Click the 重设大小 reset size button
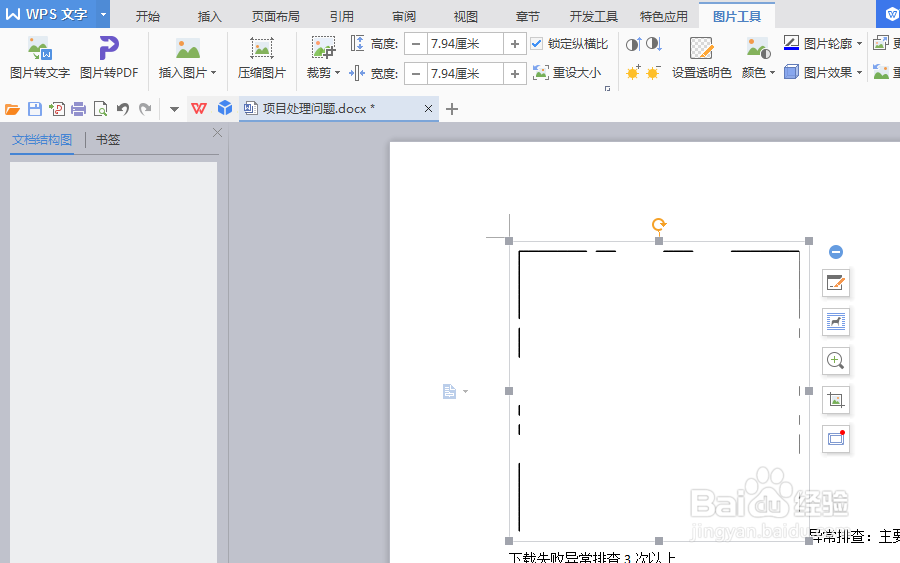The image size is (900, 563). click(x=567, y=73)
